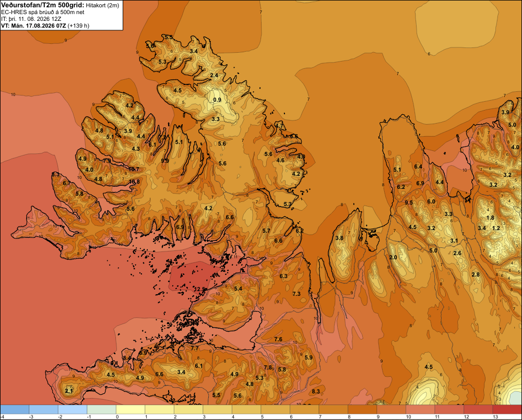Click the legend label '0'
522x420 pixels.
(x=117, y=417)
